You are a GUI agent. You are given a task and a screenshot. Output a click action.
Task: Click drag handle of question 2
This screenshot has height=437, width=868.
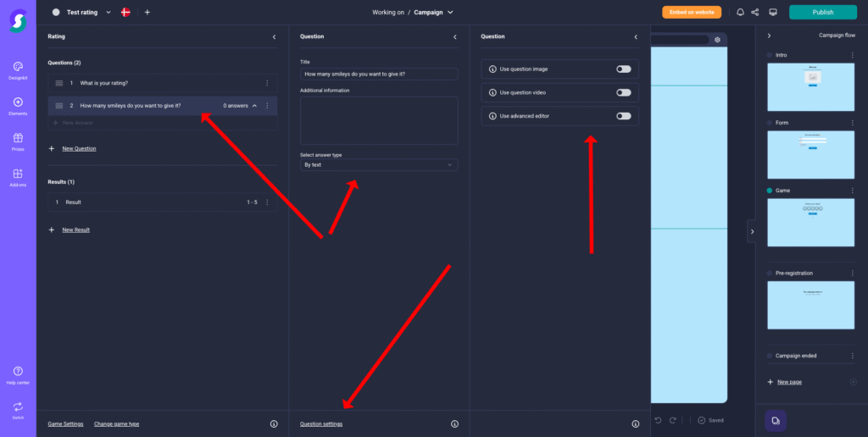(x=58, y=106)
